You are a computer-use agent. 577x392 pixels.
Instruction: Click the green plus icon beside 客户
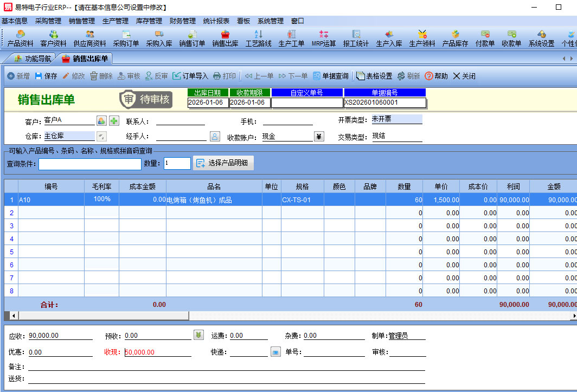[x=114, y=121]
